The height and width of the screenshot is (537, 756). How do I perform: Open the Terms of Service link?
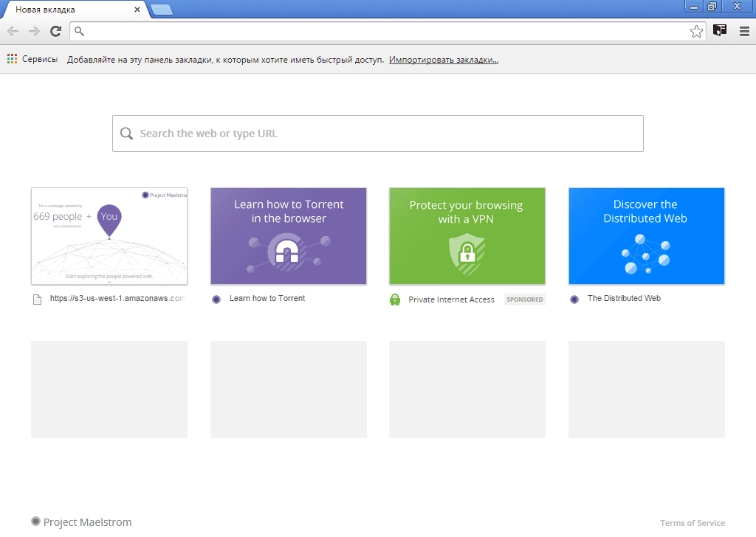click(x=693, y=523)
